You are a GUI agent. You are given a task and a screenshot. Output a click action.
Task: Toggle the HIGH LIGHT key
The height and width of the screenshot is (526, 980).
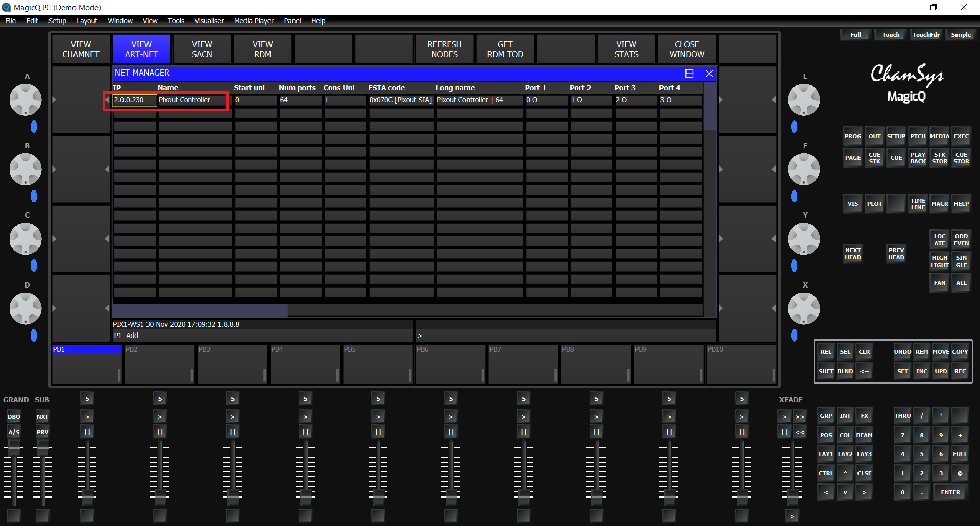pos(939,261)
